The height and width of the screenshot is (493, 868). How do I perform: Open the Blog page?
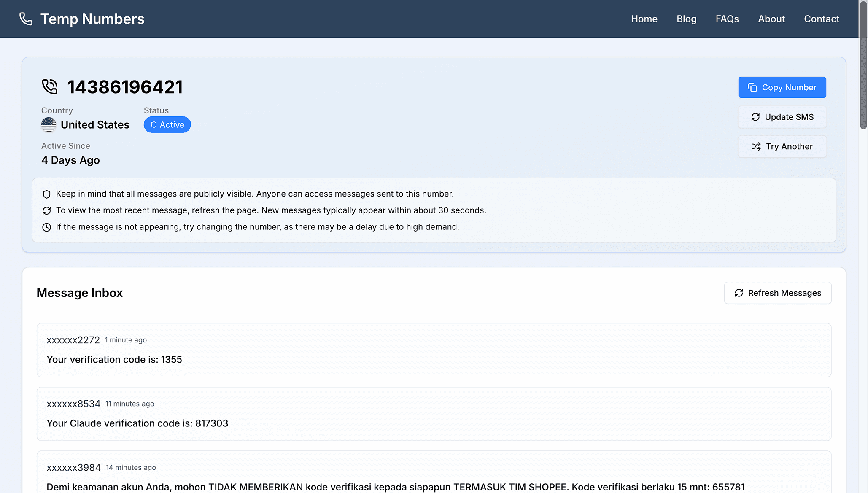[x=686, y=19]
